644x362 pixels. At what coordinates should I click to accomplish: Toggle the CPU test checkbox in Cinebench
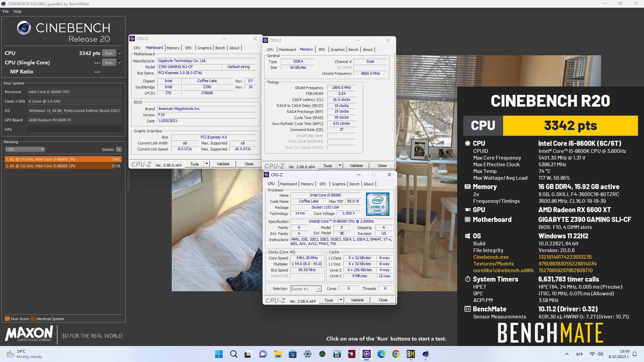coord(120,53)
